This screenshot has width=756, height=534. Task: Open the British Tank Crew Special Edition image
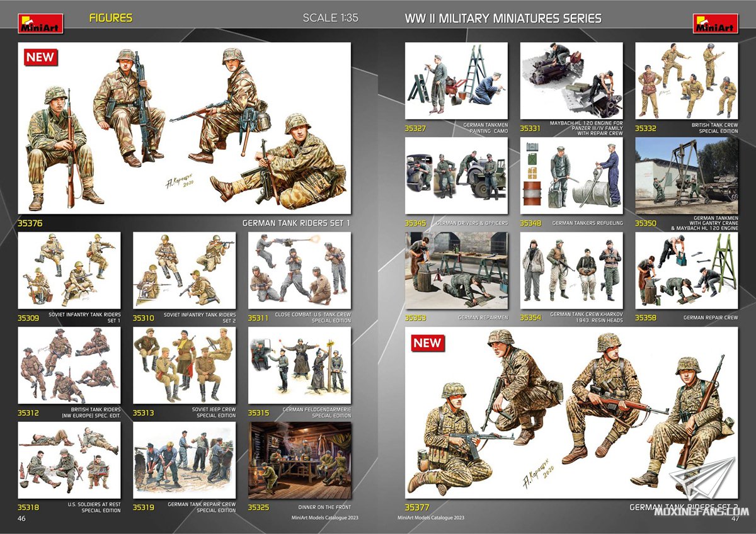click(687, 81)
